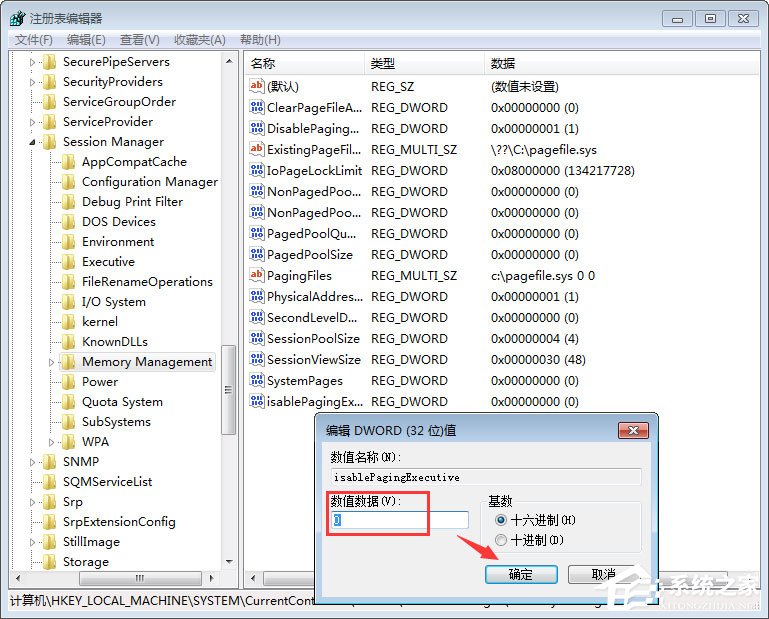Click the ExistingPageFiles multi-string icon
Image resolution: width=769 pixels, height=619 pixels.
256,149
